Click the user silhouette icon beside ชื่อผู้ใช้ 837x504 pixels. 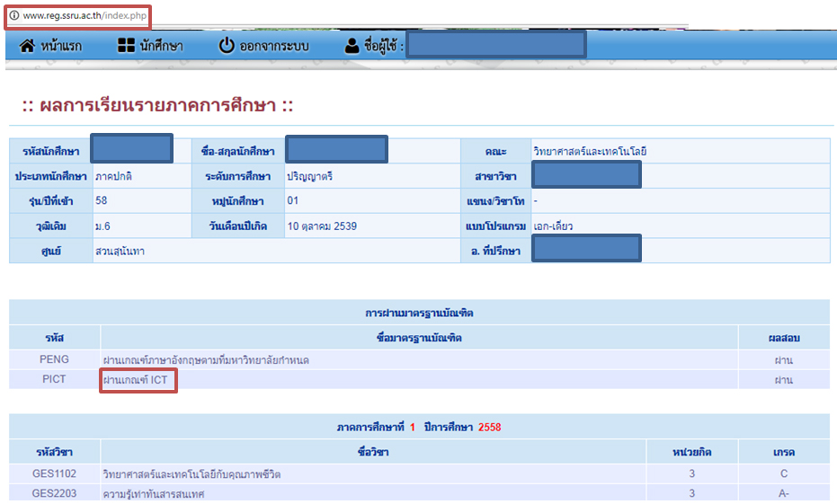(352, 46)
